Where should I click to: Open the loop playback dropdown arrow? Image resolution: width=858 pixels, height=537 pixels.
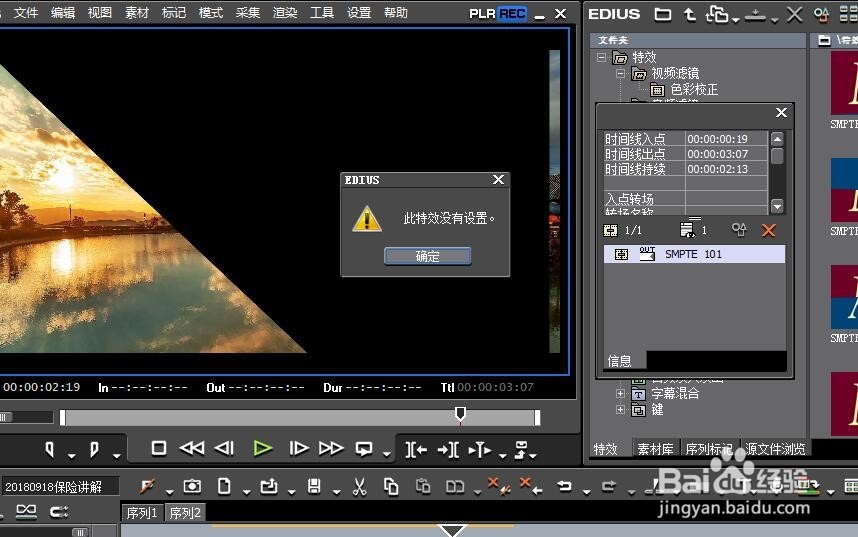[387, 455]
